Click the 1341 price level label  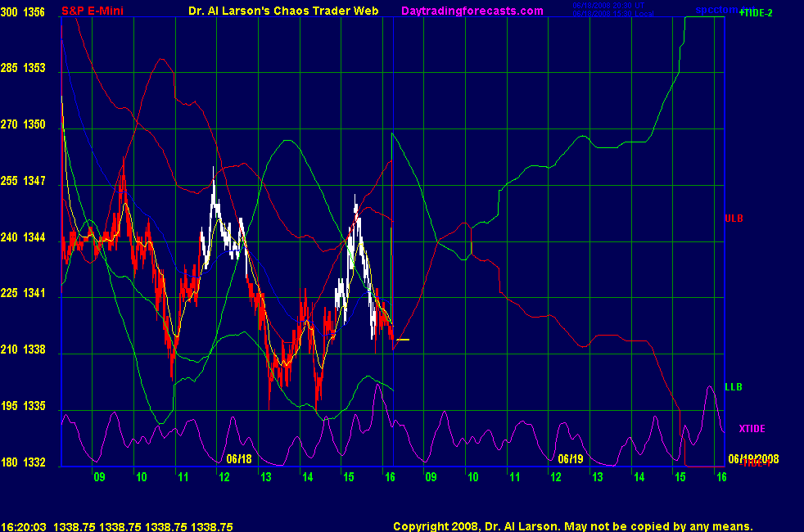click(35, 293)
